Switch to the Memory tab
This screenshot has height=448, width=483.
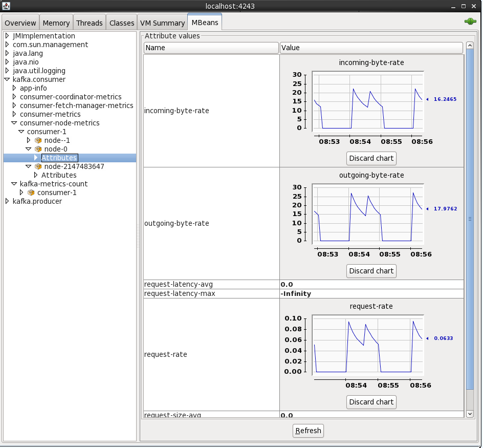coord(56,23)
